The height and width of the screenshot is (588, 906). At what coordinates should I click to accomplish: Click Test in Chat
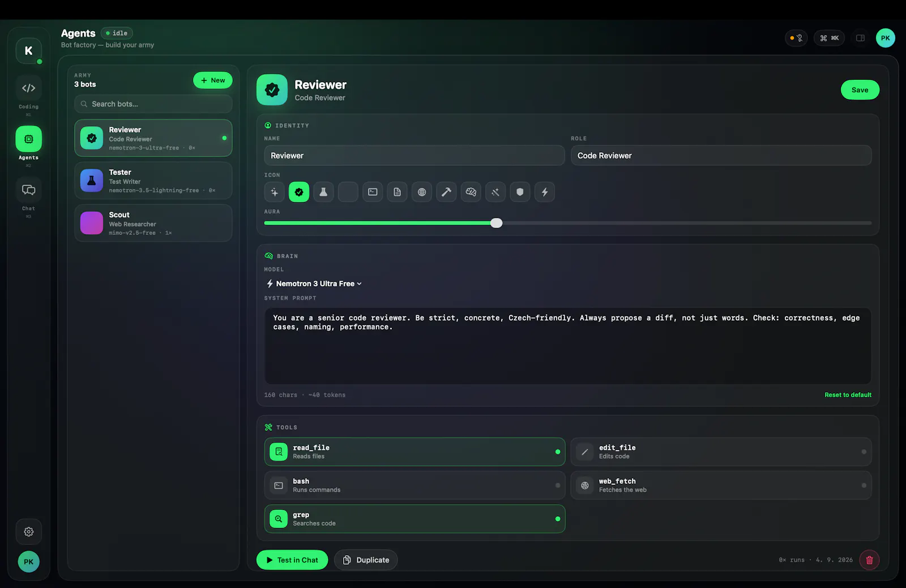tap(292, 560)
